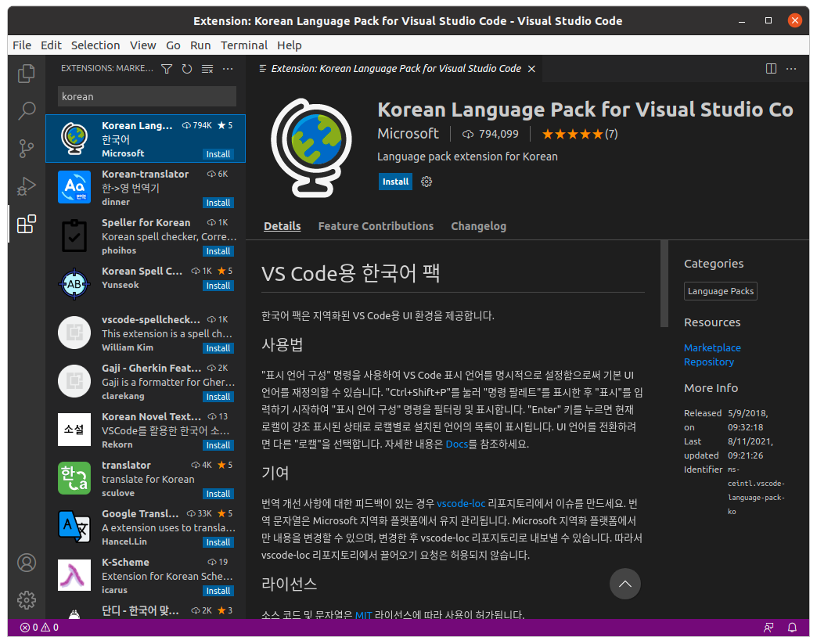Open Views and More Actions in Extensions sidebar
Viewport: 817px width, 644px height.
click(228, 69)
